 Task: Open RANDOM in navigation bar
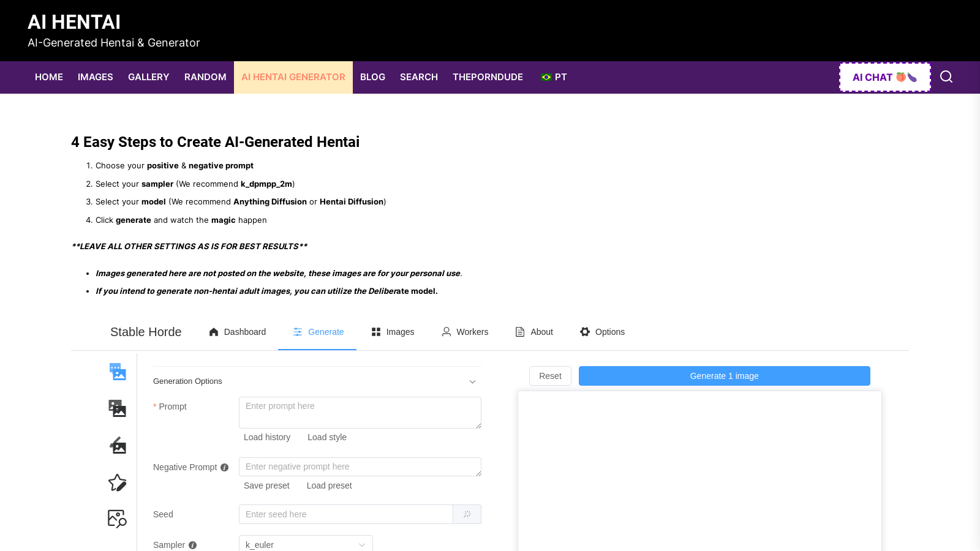click(x=205, y=77)
